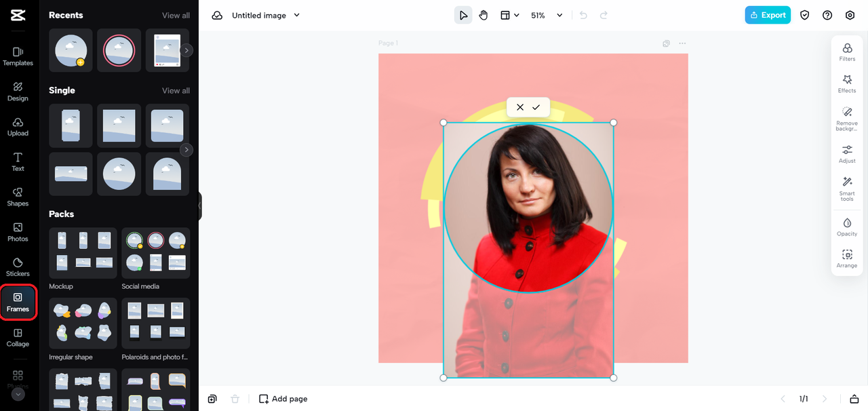Image resolution: width=868 pixels, height=411 pixels.
Task: Open the Templates panel in sidebar
Action: coord(18,56)
